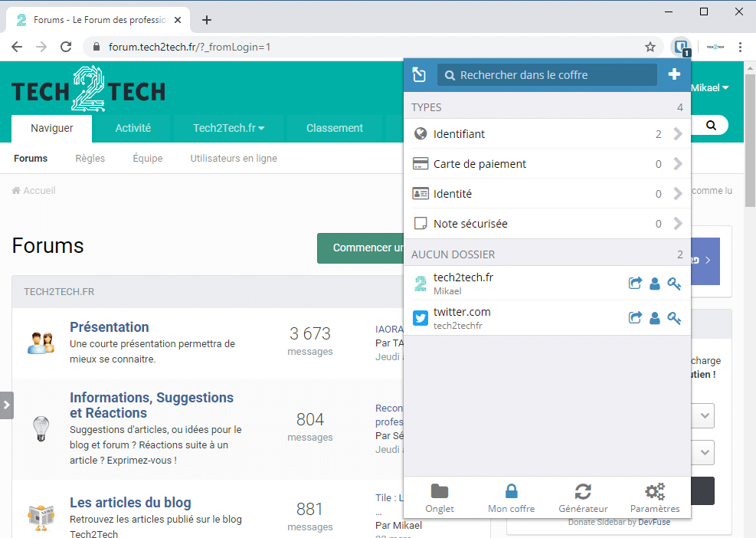The width and height of the screenshot is (756, 538).
Task: Go to Accueil breadcrumb
Action: [34, 191]
